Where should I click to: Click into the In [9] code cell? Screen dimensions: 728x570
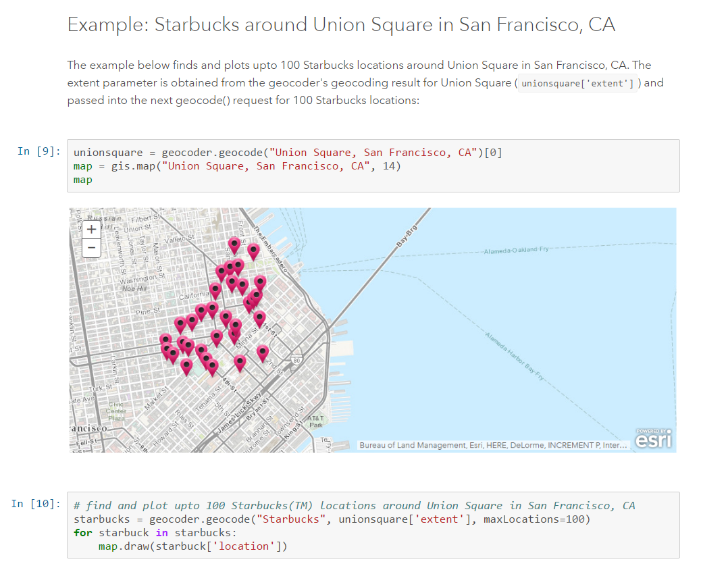coord(373,165)
